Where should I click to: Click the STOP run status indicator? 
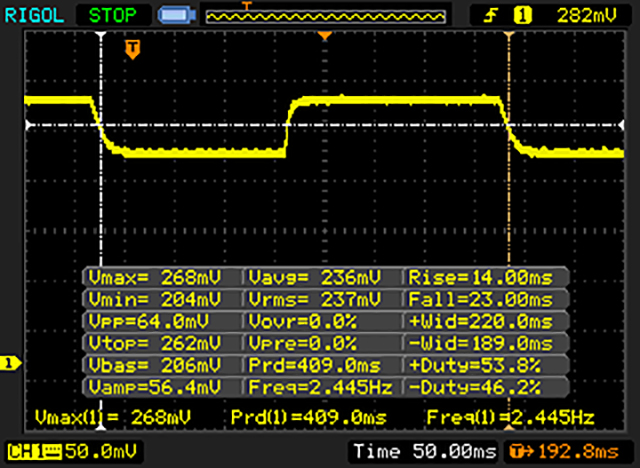(x=113, y=16)
